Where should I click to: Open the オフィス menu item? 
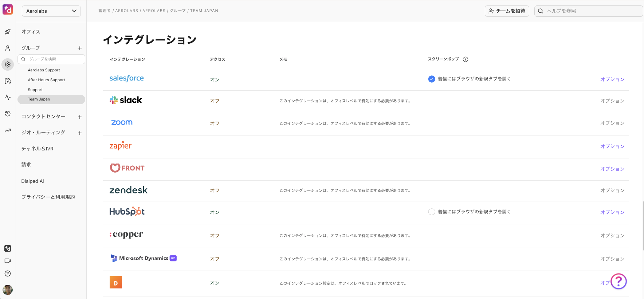pos(31,32)
